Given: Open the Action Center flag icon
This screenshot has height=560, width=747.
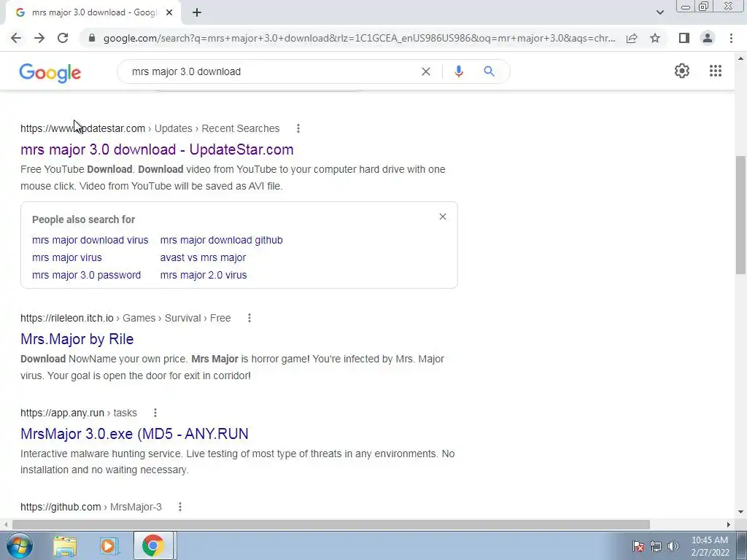Looking at the screenshot, I should (x=638, y=546).
